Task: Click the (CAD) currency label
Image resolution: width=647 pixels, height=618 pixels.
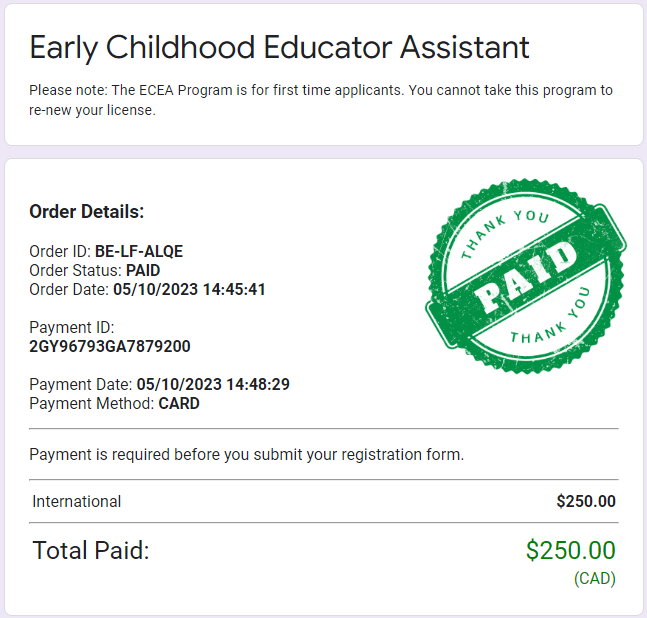Action: pos(595,578)
